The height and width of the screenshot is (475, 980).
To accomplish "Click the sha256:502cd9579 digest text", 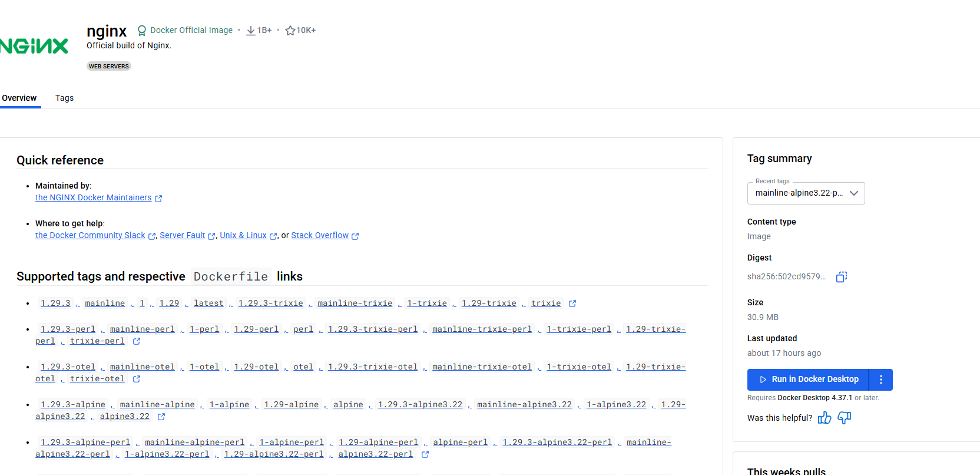I will [786, 276].
